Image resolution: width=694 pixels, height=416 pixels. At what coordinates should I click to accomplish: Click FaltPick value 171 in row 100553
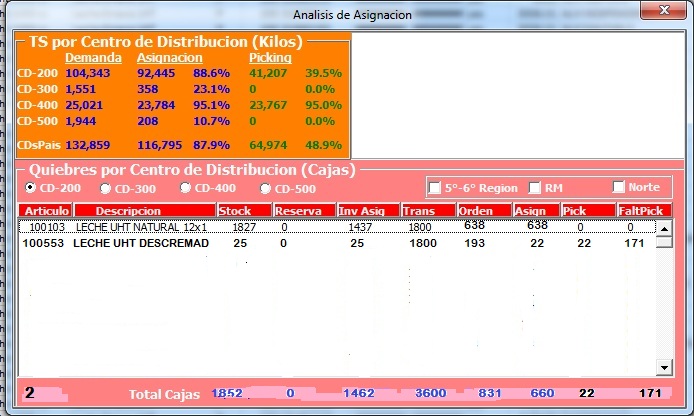[634, 243]
